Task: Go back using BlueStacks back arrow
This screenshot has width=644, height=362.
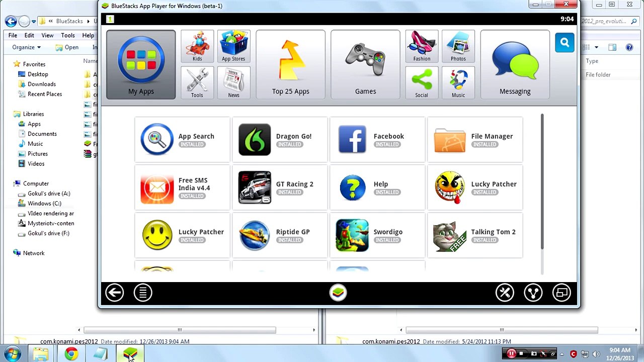Action: 114,293
